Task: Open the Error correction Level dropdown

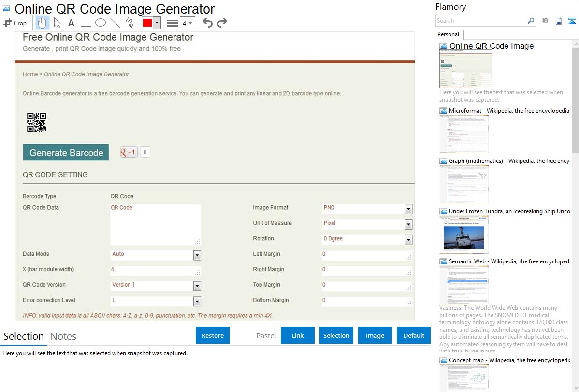Action: tap(197, 302)
